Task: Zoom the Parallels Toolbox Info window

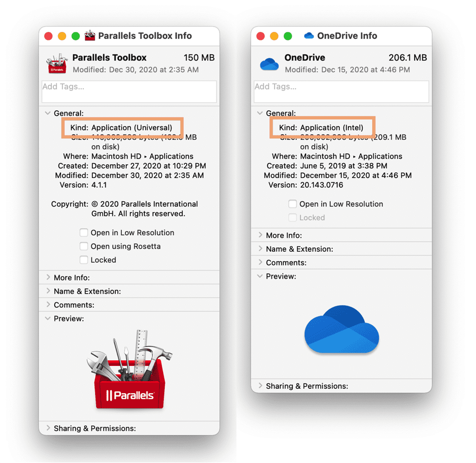Action: click(76, 36)
